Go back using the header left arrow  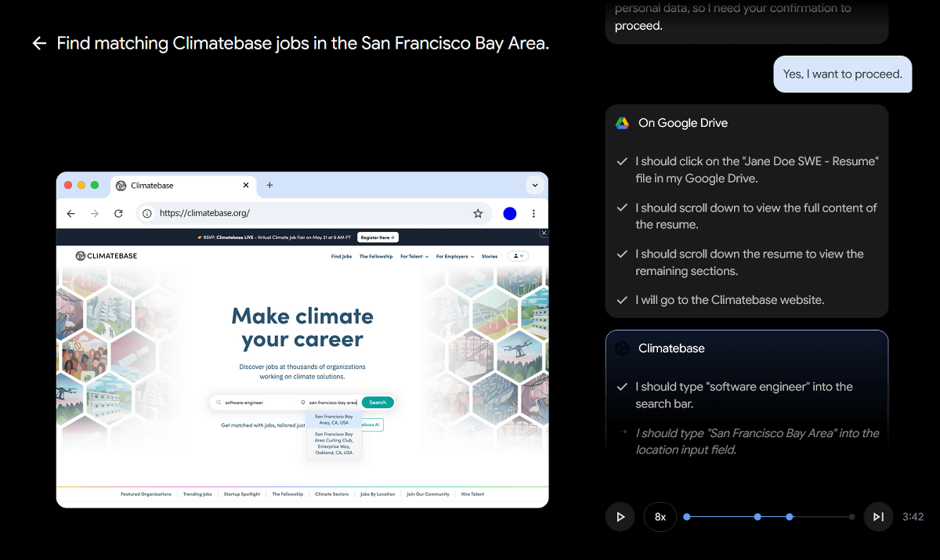[39, 43]
